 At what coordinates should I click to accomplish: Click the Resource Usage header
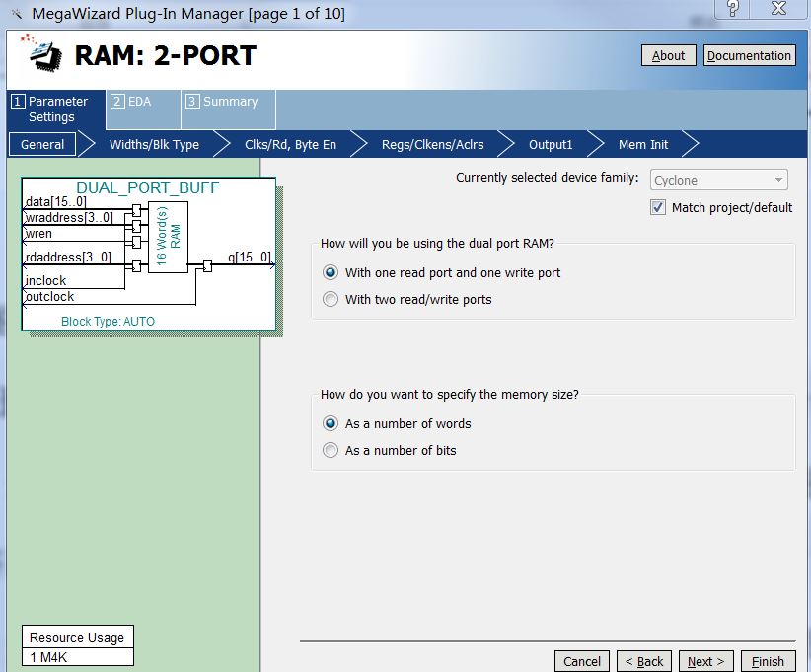[77, 637]
